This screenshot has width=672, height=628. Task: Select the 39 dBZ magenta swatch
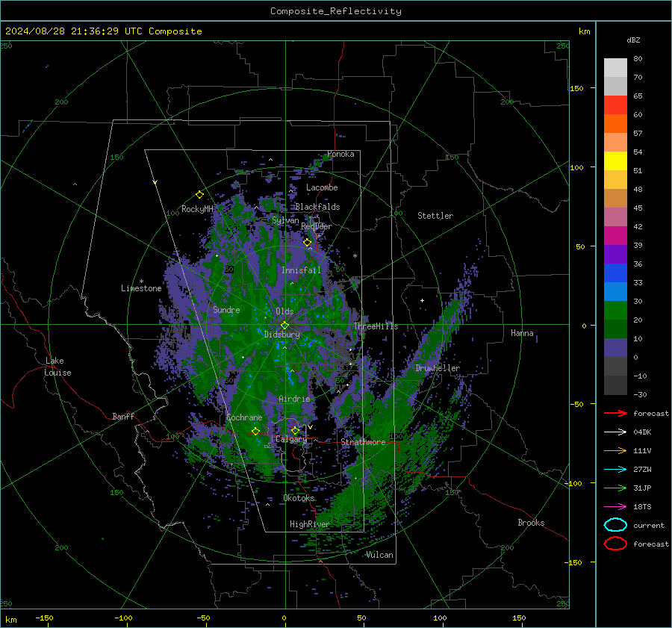(615, 235)
